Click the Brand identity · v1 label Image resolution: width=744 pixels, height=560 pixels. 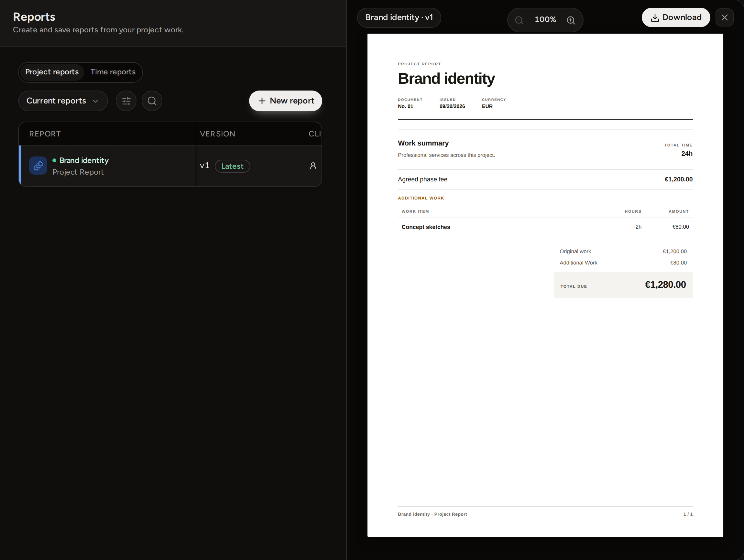(399, 17)
